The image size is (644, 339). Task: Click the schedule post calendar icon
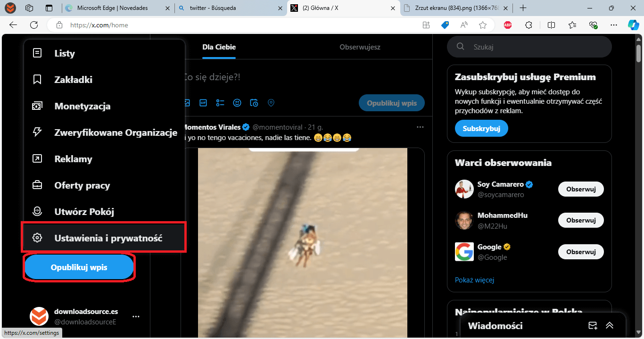click(254, 103)
